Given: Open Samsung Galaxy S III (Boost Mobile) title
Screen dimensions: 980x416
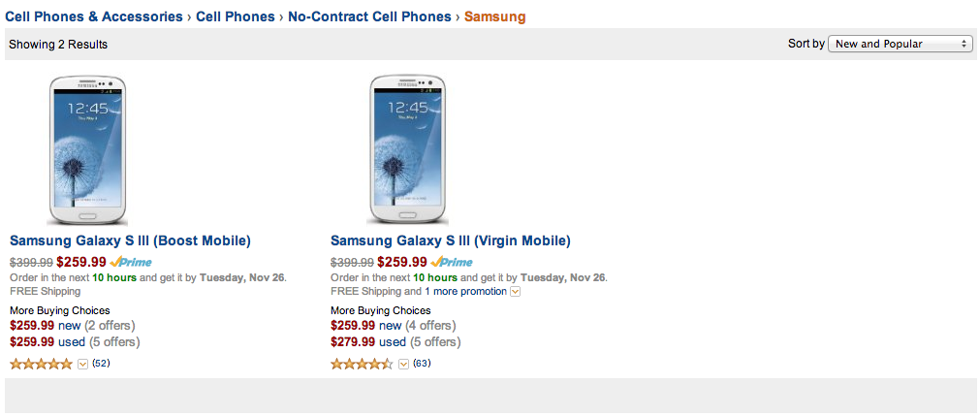Looking at the screenshot, I should click(x=130, y=240).
